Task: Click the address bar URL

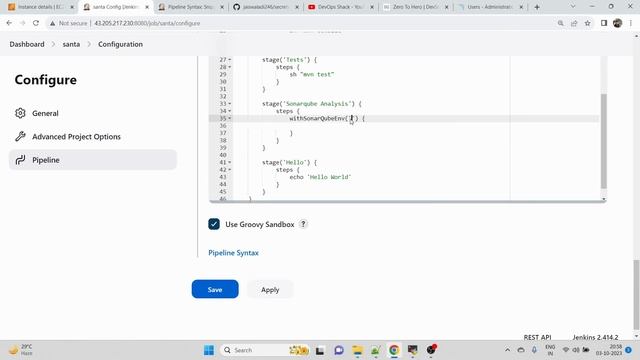Action: click(x=147, y=23)
